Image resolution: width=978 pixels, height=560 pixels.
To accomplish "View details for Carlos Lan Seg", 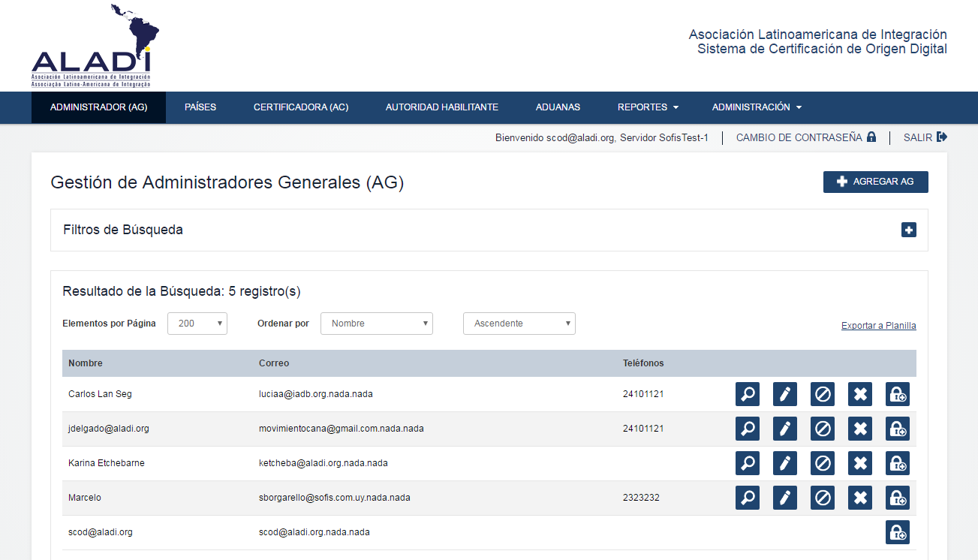I will 747,394.
